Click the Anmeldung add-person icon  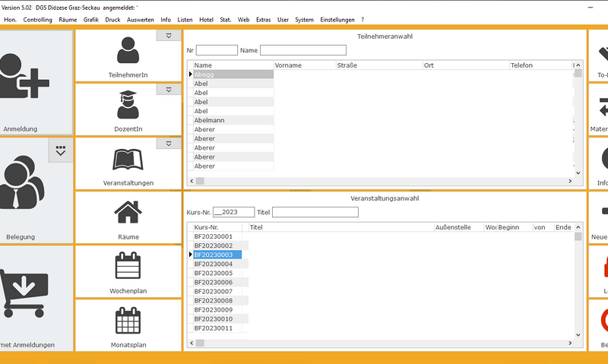(x=25, y=81)
